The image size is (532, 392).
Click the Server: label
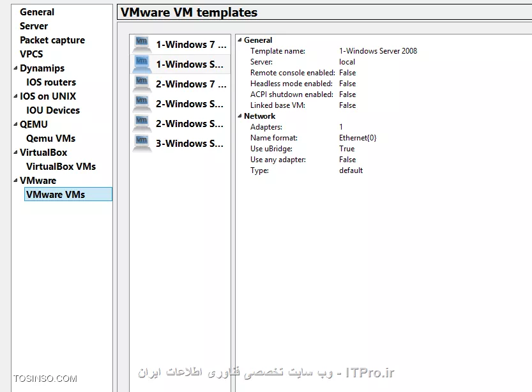[261, 62]
